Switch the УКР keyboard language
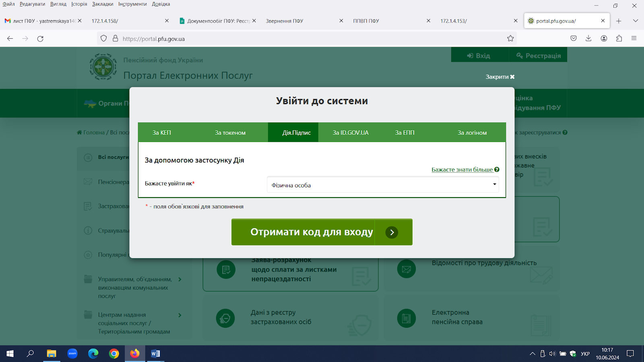The image size is (644, 362). [x=585, y=354]
